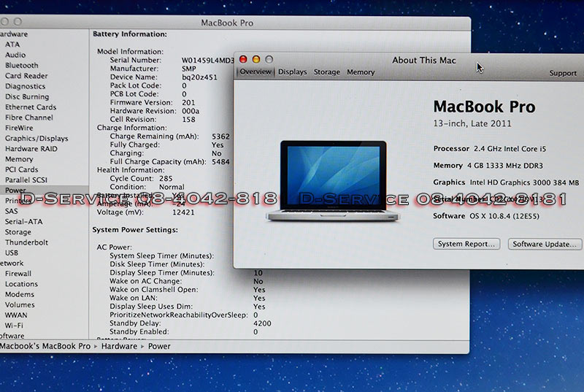Click the Hardware sidebar heading
The width and height of the screenshot is (584, 392).
pos(14,34)
